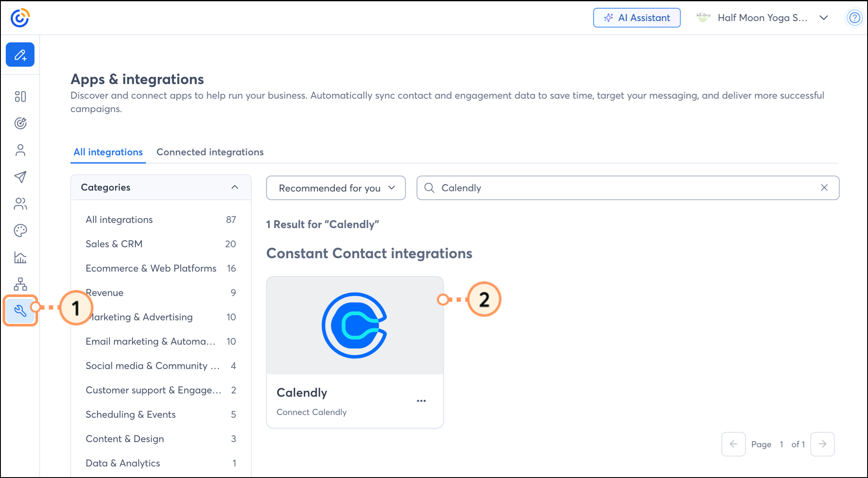868x478 pixels.
Task: Open the wrench integrations icon in the sidebar
Action: [x=20, y=310]
